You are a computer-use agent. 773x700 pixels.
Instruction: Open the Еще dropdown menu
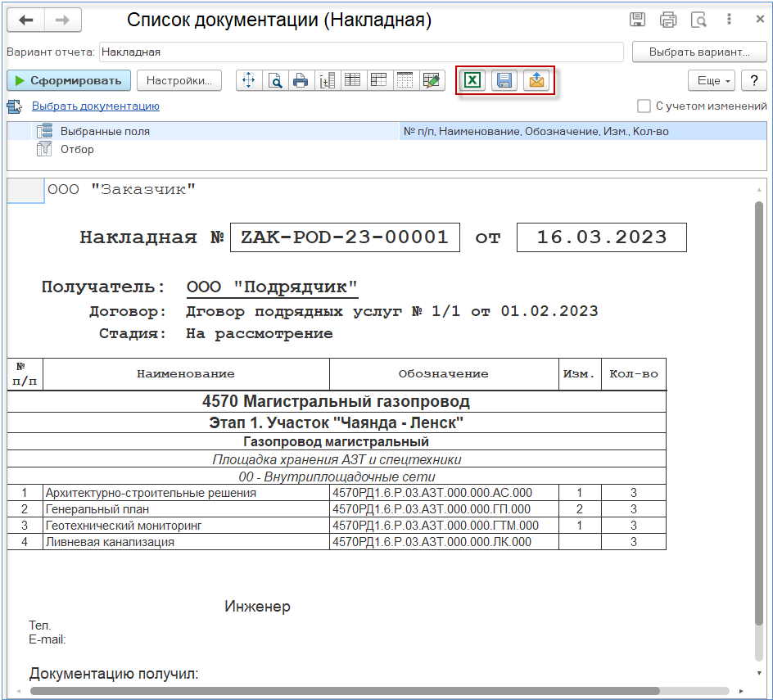pos(712,81)
